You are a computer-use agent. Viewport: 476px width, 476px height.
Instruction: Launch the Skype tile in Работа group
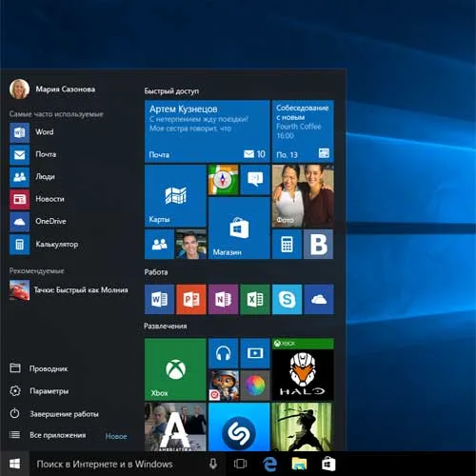point(287,299)
